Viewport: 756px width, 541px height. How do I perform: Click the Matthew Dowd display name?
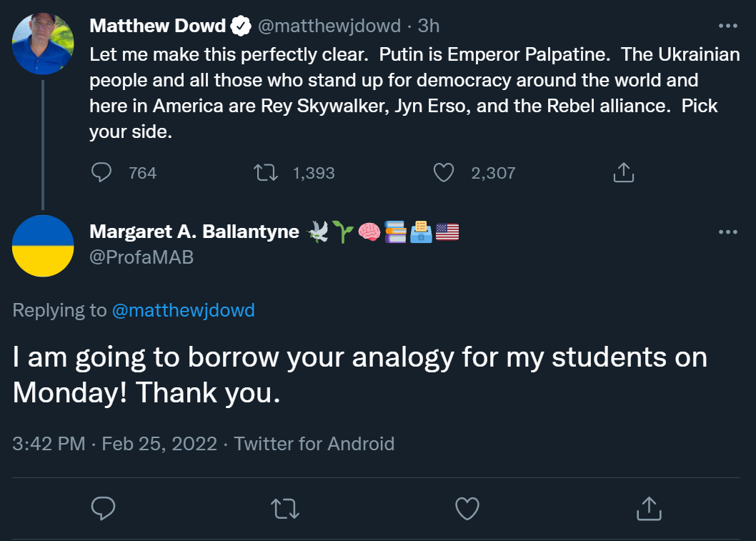pos(158,26)
